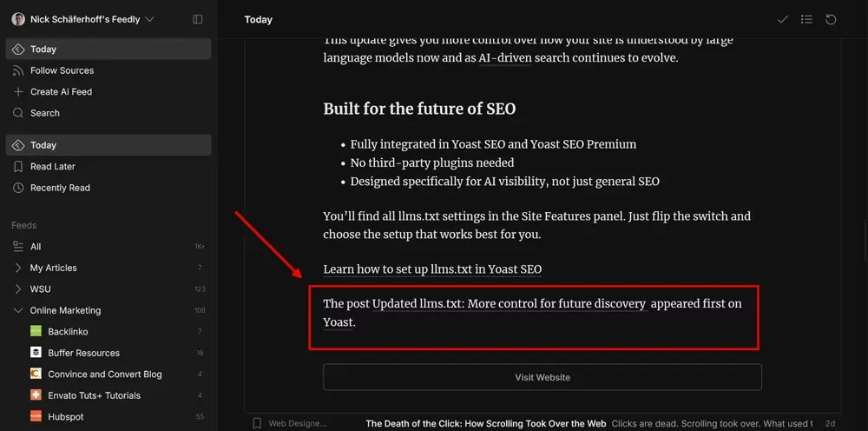This screenshot has height=431, width=868.
Task: Click the Visit Website button
Action: coord(542,377)
